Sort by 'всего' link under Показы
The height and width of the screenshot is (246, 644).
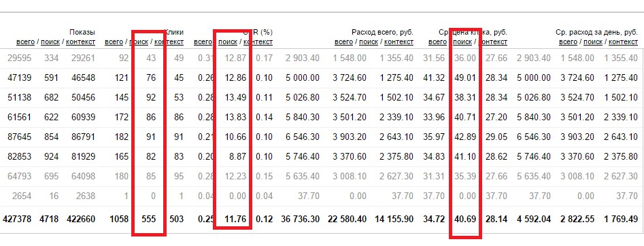[x=25, y=42]
